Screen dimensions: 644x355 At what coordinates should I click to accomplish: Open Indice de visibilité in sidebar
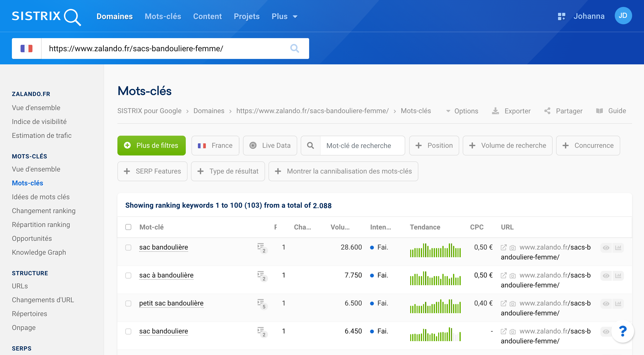point(39,122)
